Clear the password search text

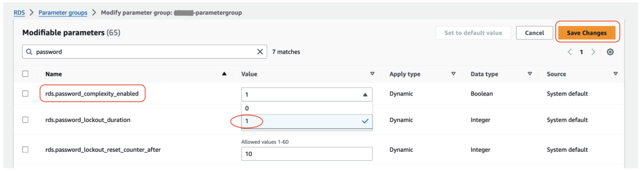[260, 52]
